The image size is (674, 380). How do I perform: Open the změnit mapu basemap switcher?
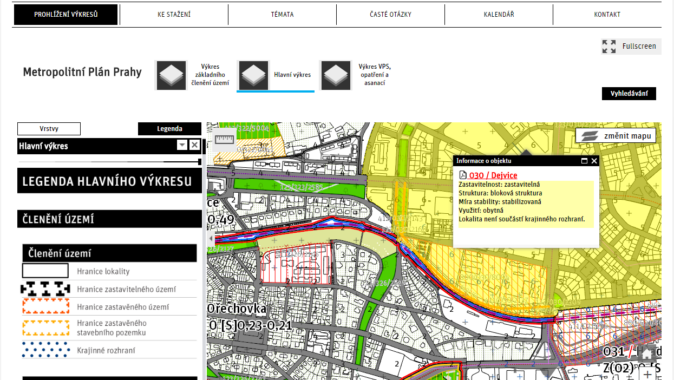pyautogui.click(x=616, y=136)
